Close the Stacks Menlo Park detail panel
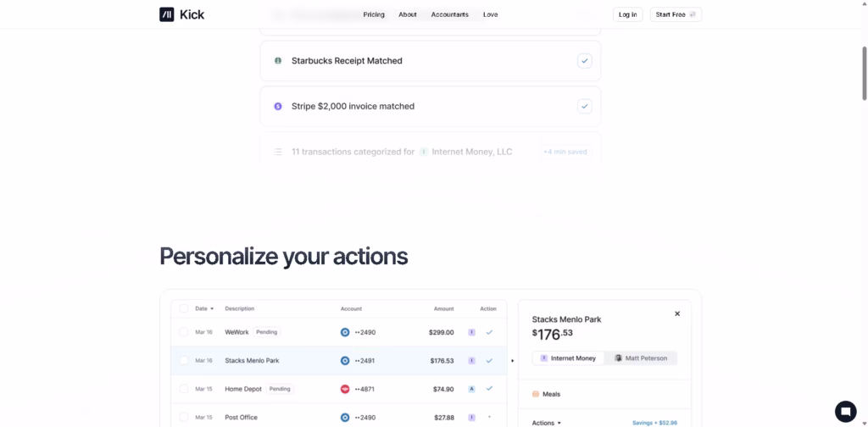 pyautogui.click(x=677, y=313)
